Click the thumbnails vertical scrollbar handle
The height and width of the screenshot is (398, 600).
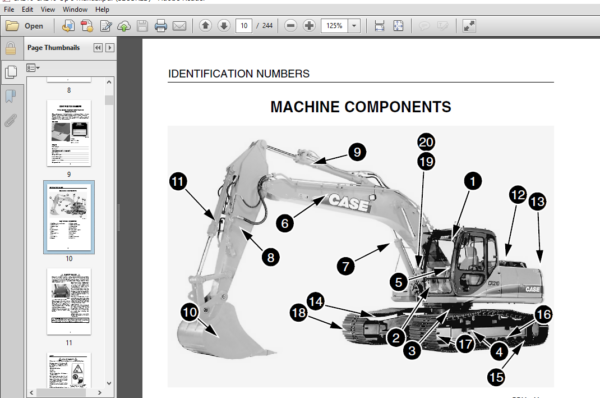(x=109, y=100)
